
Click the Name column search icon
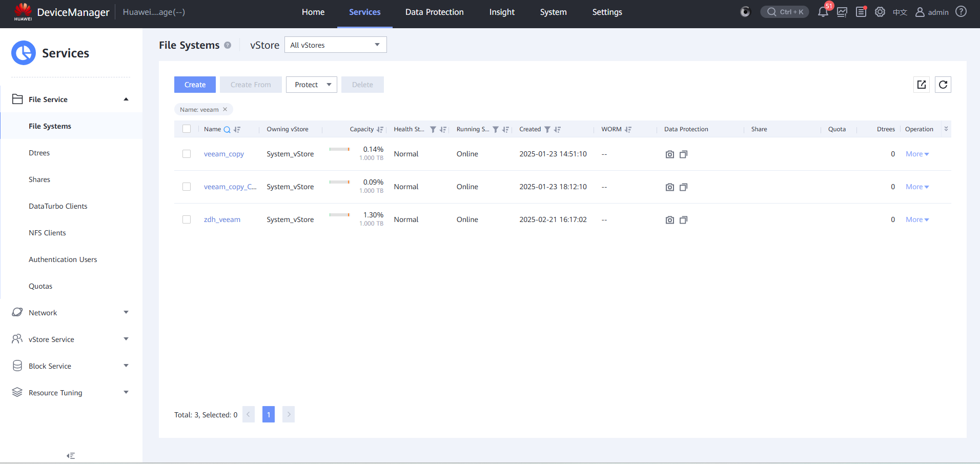[227, 130]
